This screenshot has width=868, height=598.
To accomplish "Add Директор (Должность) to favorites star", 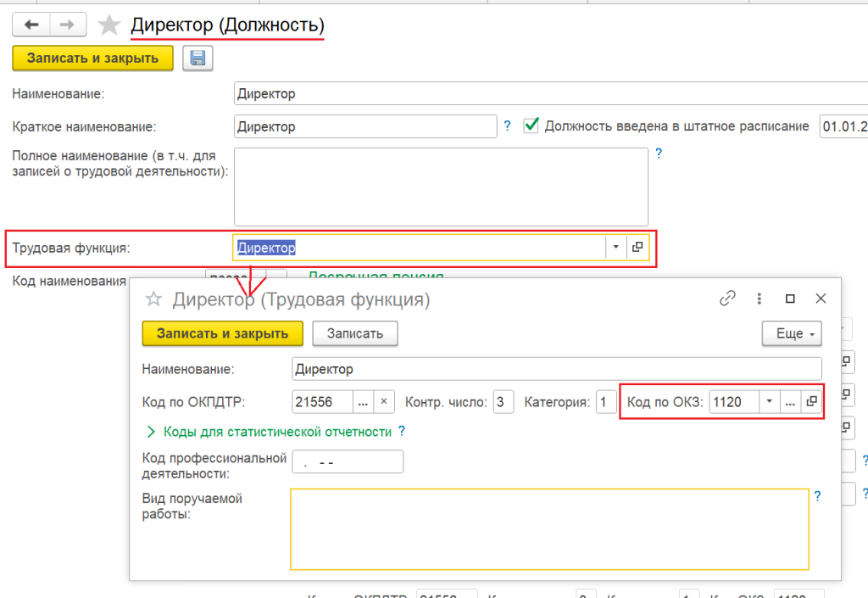I will click(109, 25).
